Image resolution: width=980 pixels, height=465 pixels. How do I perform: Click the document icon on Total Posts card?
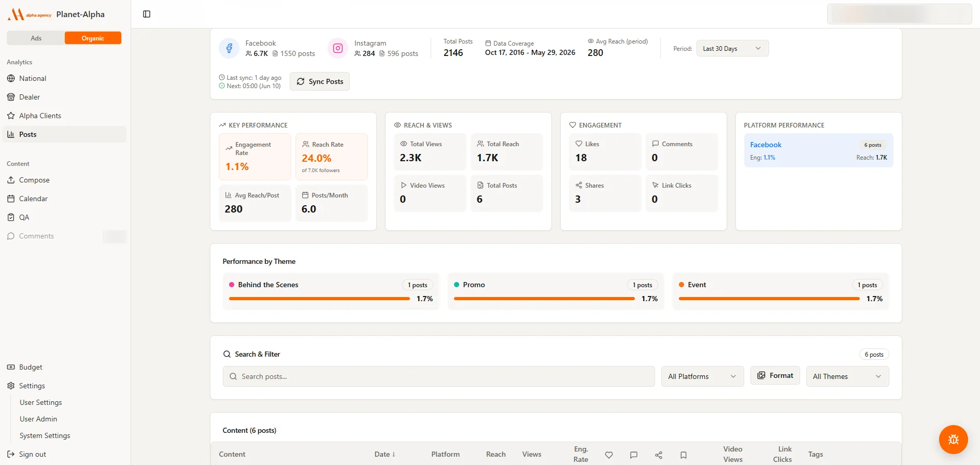point(480,185)
